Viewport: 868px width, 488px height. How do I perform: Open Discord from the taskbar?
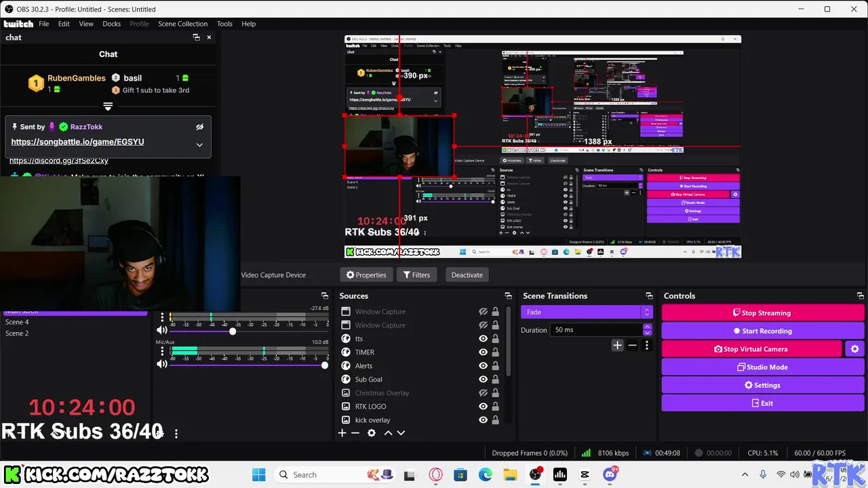[x=610, y=474]
